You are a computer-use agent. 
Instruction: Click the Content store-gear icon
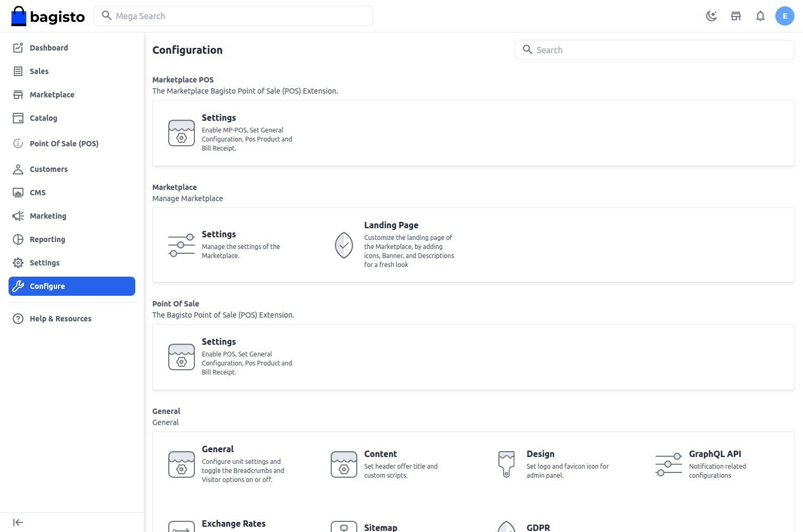(x=344, y=465)
